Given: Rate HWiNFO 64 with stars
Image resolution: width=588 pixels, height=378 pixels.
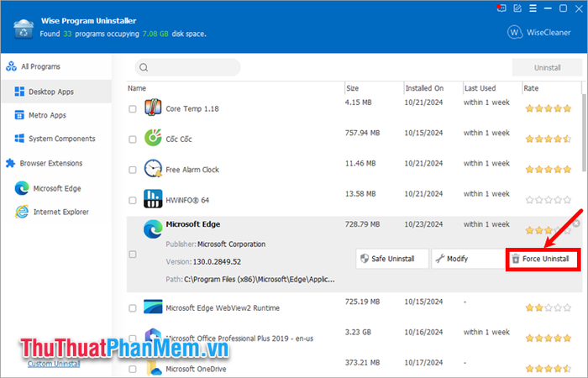Looking at the screenshot, I should (x=549, y=200).
